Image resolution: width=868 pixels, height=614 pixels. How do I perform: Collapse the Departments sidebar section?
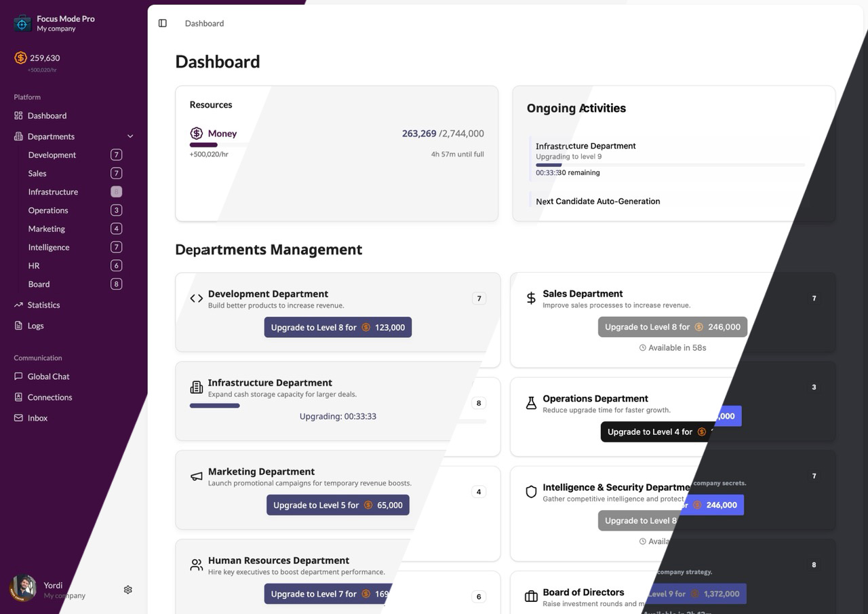pyautogui.click(x=130, y=136)
